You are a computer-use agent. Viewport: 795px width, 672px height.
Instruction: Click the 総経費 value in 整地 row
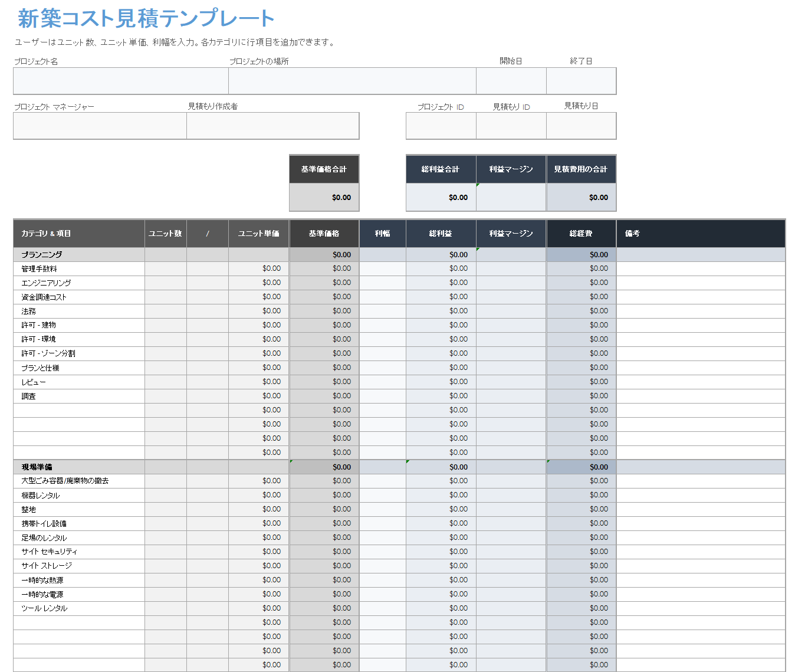point(582,510)
